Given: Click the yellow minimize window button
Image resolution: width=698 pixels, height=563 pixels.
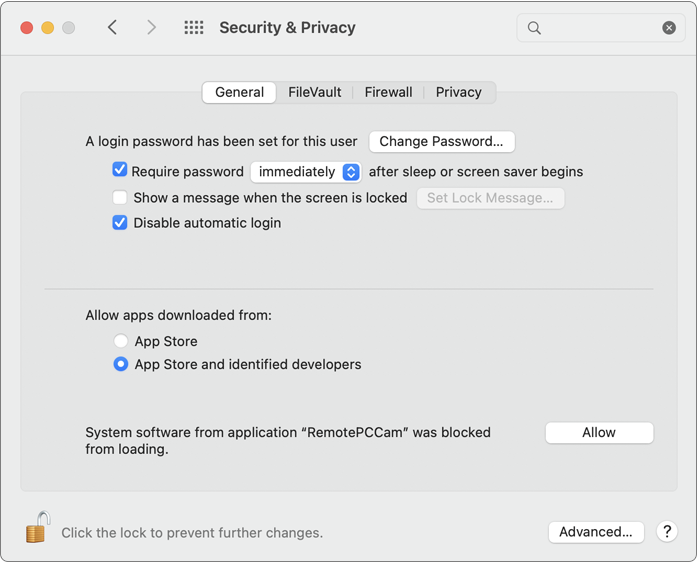Looking at the screenshot, I should click(x=47, y=28).
